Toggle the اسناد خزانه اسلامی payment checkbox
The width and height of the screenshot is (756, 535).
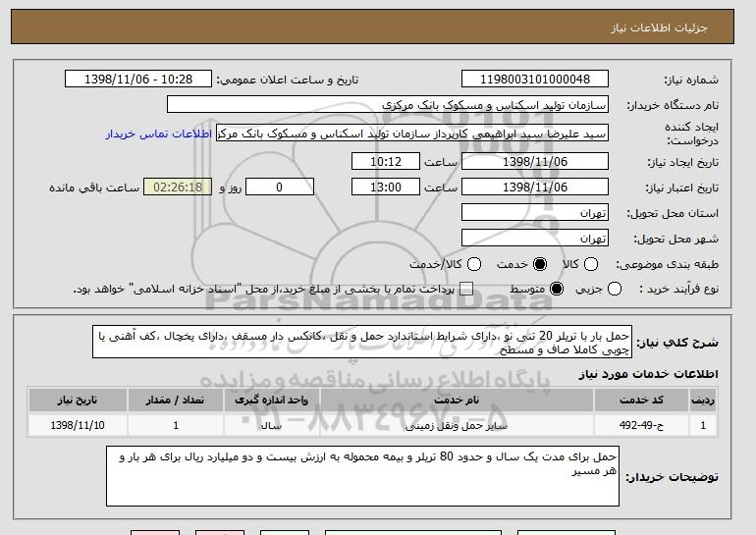click(465, 289)
